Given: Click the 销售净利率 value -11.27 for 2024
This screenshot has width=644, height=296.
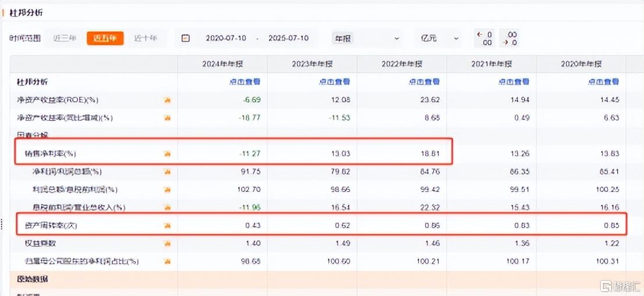Looking at the screenshot, I should (250, 154).
